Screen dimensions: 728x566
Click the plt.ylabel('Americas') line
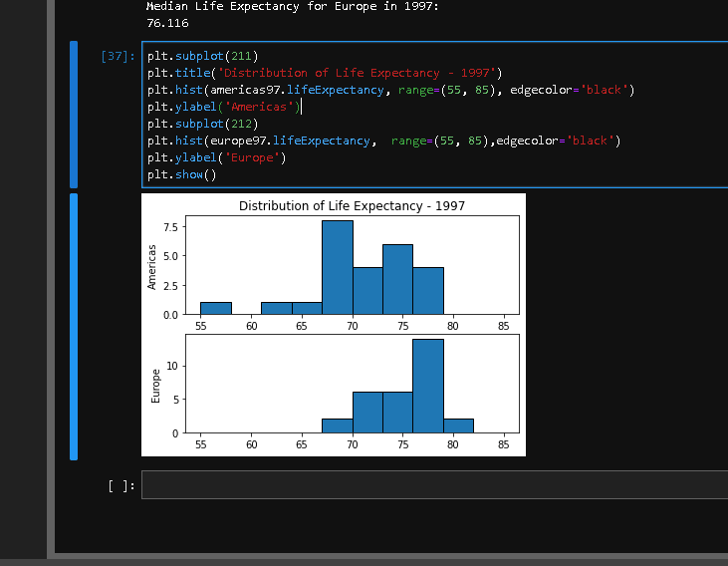(x=224, y=107)
